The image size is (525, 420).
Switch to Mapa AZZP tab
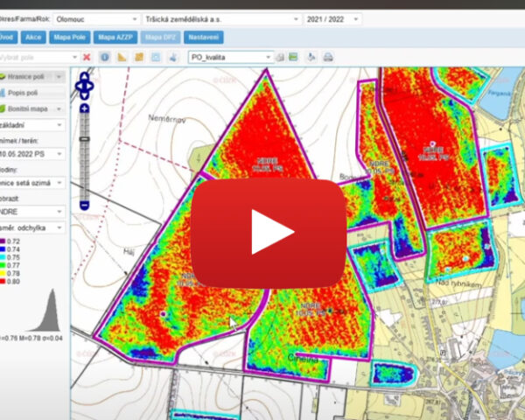115,37
